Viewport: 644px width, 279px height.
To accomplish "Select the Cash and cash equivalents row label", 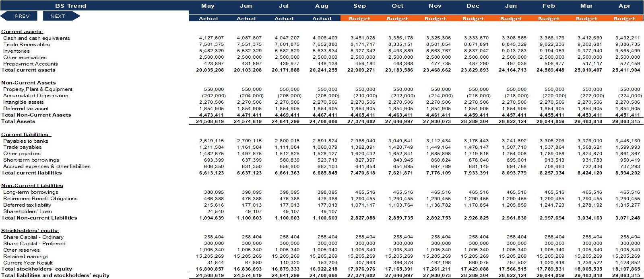I will [37, 38].
